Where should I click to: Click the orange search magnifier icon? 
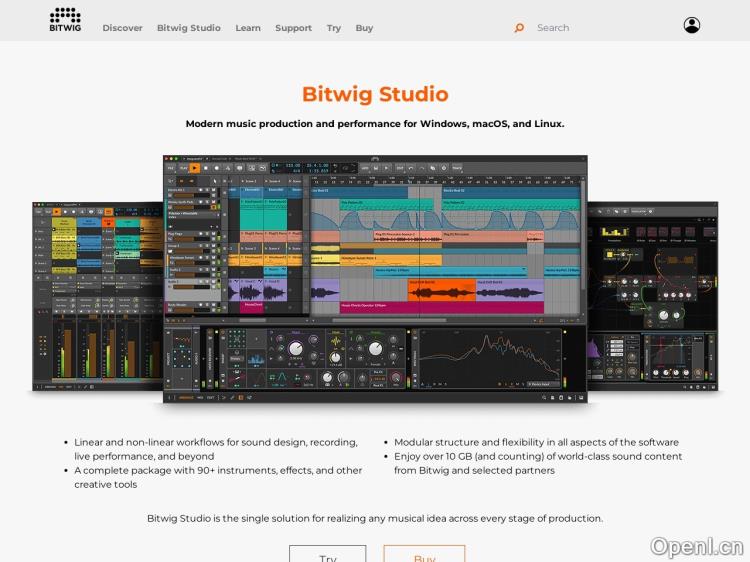pos(519,28)
